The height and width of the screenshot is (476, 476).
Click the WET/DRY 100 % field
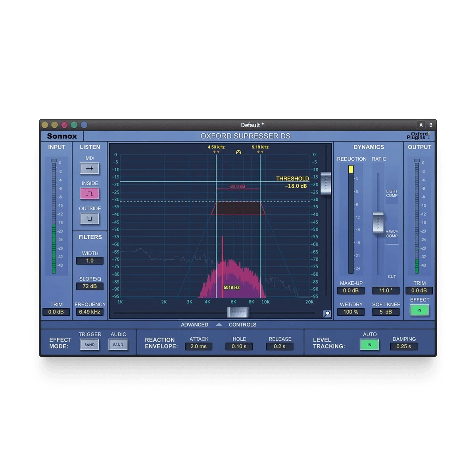pyautogui.click(x=351, y=312)
